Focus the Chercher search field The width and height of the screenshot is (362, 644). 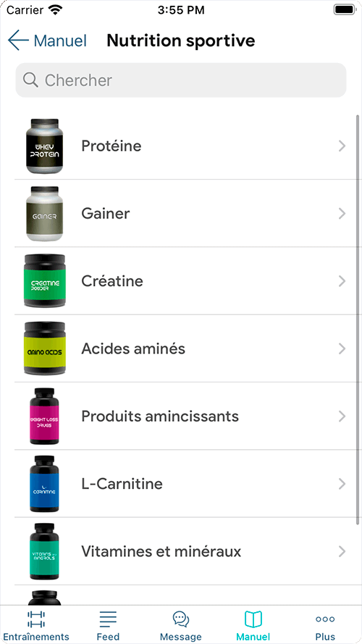click(x=181, y=80)
